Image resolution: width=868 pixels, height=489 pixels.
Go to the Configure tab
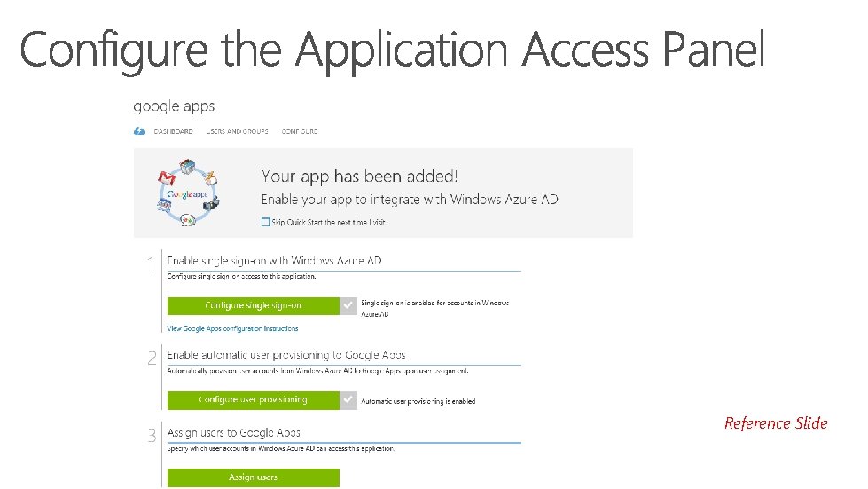click(x=299, y=131)
